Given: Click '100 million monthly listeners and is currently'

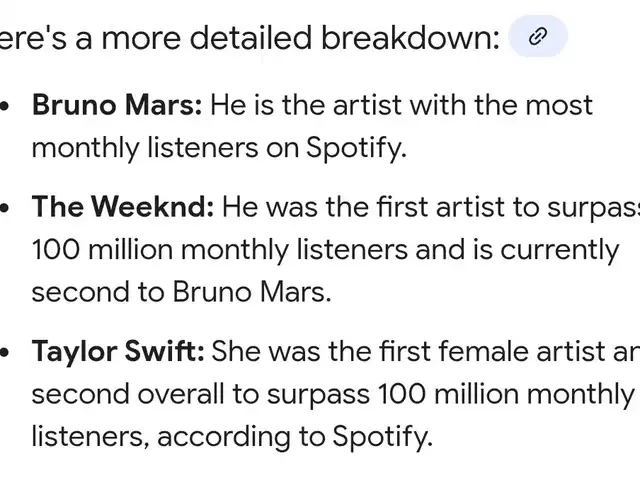Looking at the screenshot, I should point(325,250).
